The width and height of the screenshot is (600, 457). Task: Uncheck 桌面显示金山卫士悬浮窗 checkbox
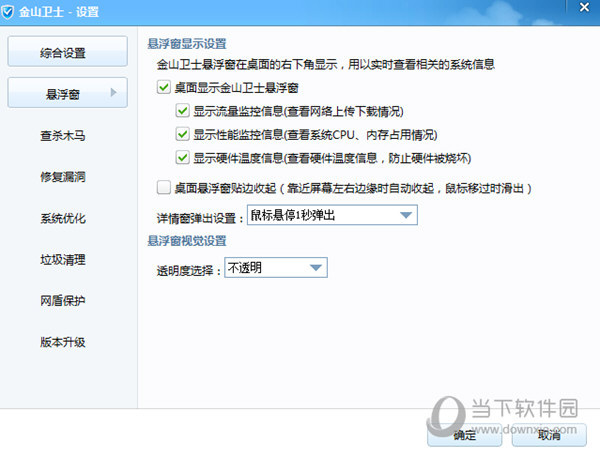(x=164, y=88)
